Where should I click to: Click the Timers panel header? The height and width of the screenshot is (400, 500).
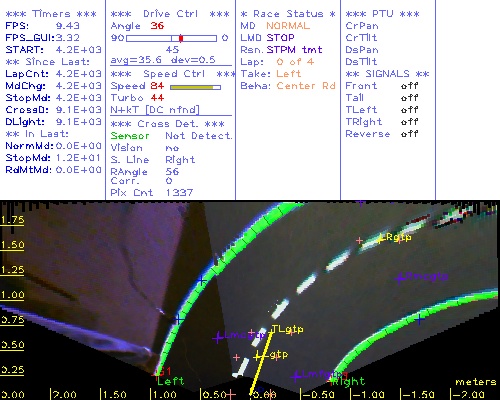[51, 14]
